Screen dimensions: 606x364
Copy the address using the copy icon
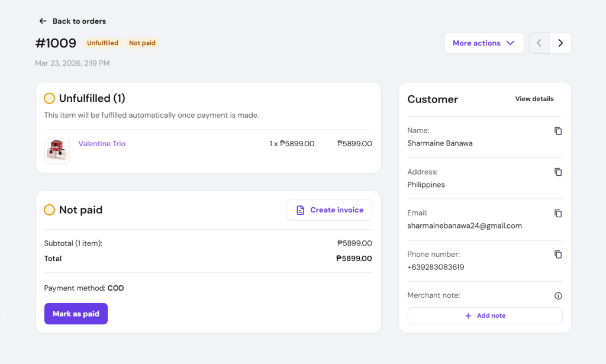click(x=557, y=172)
